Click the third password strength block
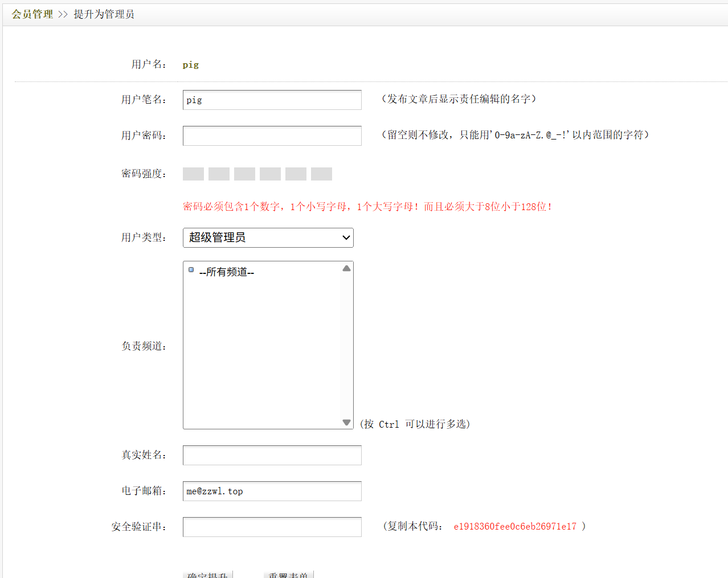Viewport: 728px width, 578px height. click(244, 174)
